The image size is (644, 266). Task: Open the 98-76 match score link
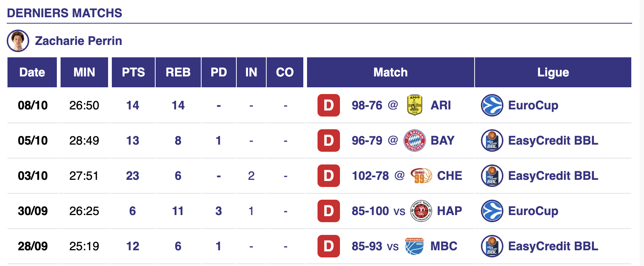[x=367, y=105]
